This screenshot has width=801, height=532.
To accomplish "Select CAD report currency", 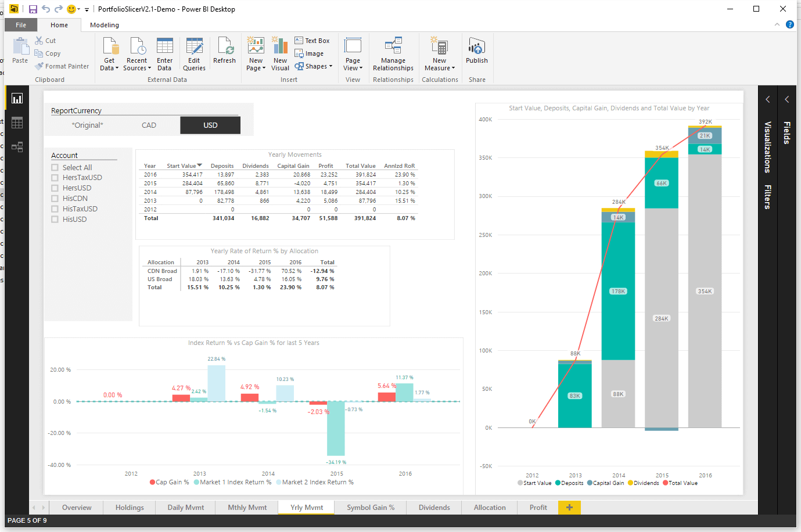I will coord(149,125).
